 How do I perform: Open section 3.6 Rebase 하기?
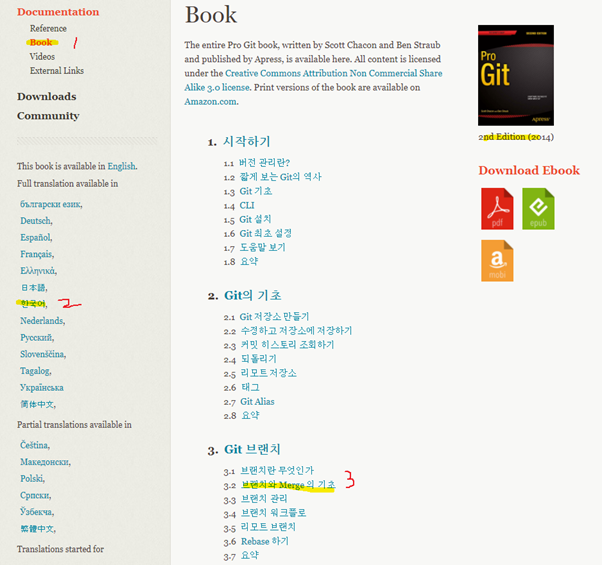coord(265,541)
